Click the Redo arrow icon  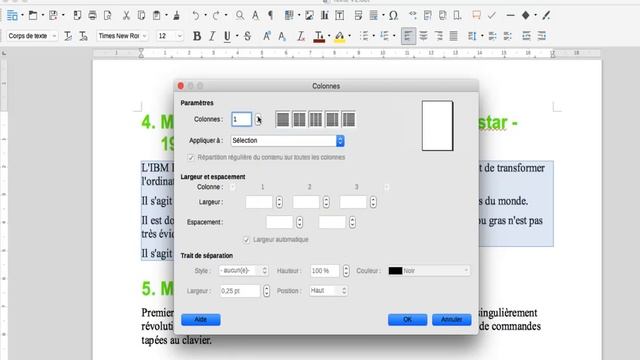click(216, 16)
